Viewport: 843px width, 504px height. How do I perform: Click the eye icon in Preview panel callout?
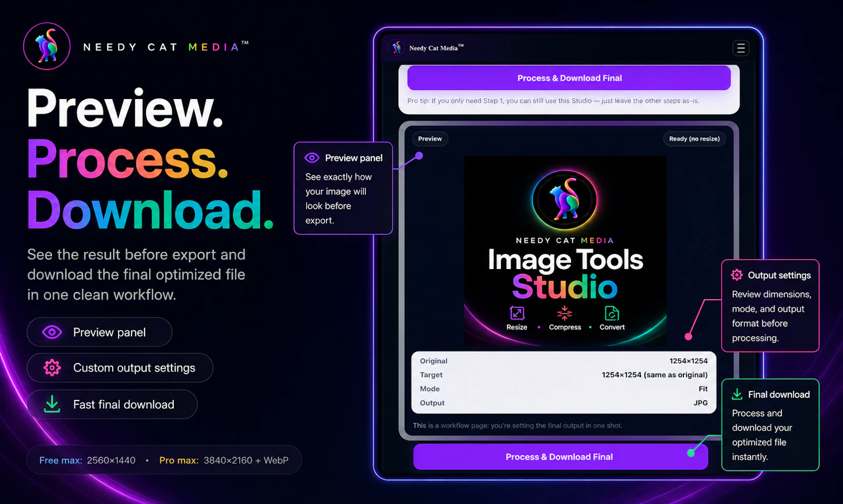click(x=312, y=157)
